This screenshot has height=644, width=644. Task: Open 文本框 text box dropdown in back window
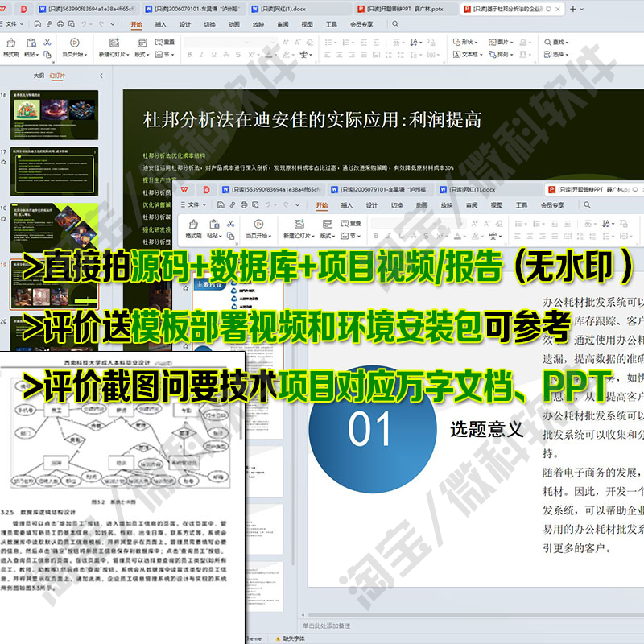(x=468, y=54)
